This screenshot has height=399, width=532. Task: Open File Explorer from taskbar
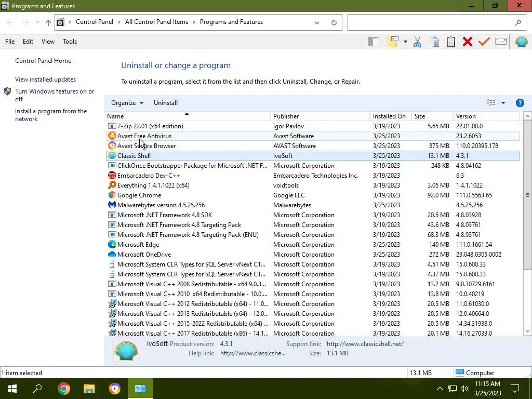click(x=89, y=389)
